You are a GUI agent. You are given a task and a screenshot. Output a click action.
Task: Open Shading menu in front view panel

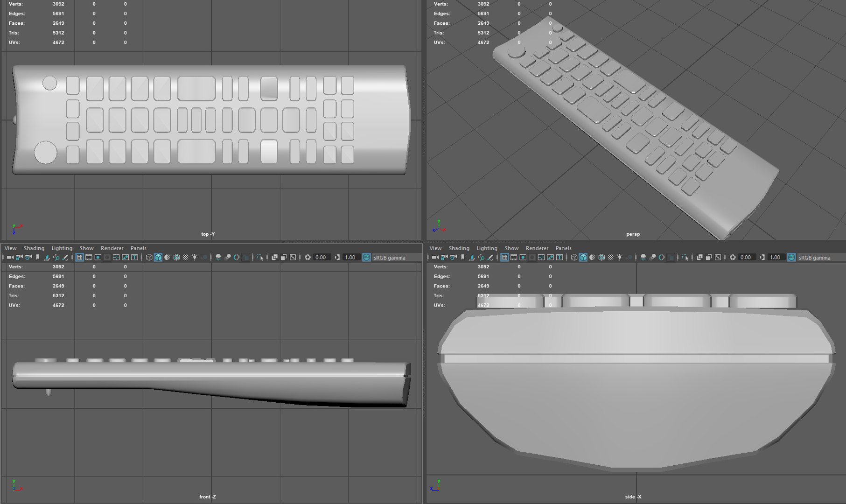click(x=34, y=248)
